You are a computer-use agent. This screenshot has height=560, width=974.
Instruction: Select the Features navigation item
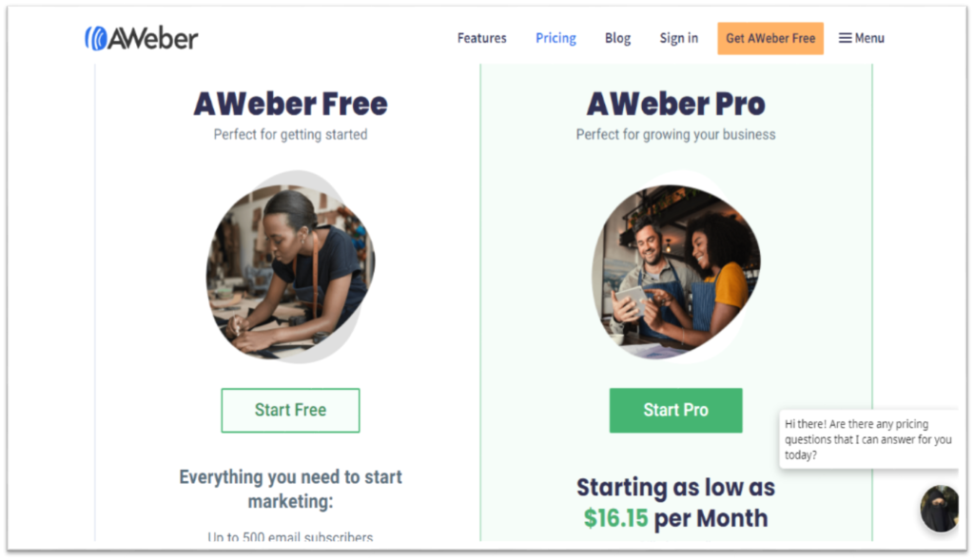(481, 38)
